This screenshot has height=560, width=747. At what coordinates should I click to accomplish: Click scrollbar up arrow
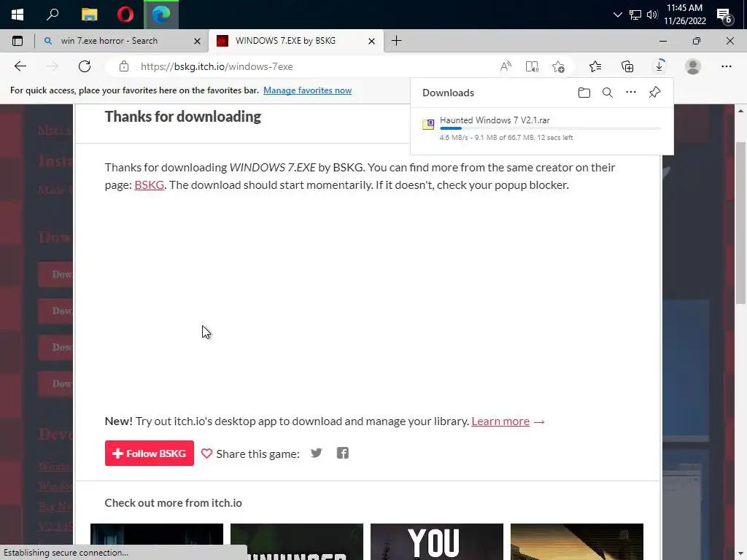740,111
